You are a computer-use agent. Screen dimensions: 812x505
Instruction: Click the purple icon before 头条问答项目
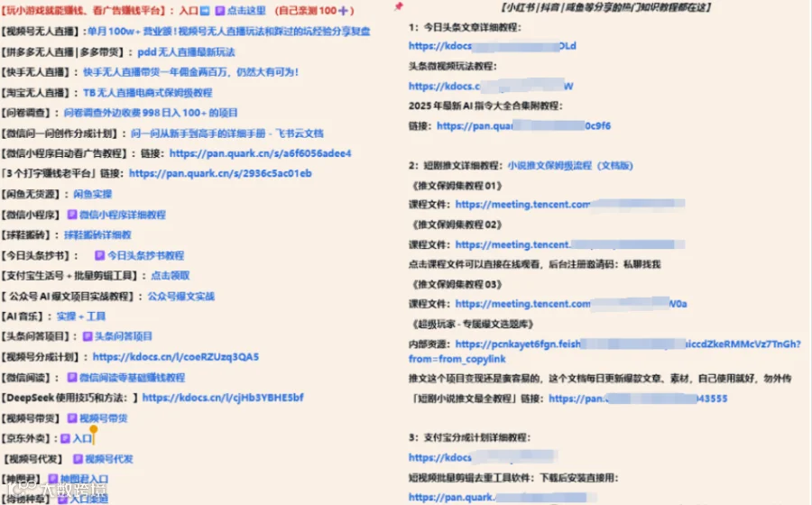(x=88, y=336)
